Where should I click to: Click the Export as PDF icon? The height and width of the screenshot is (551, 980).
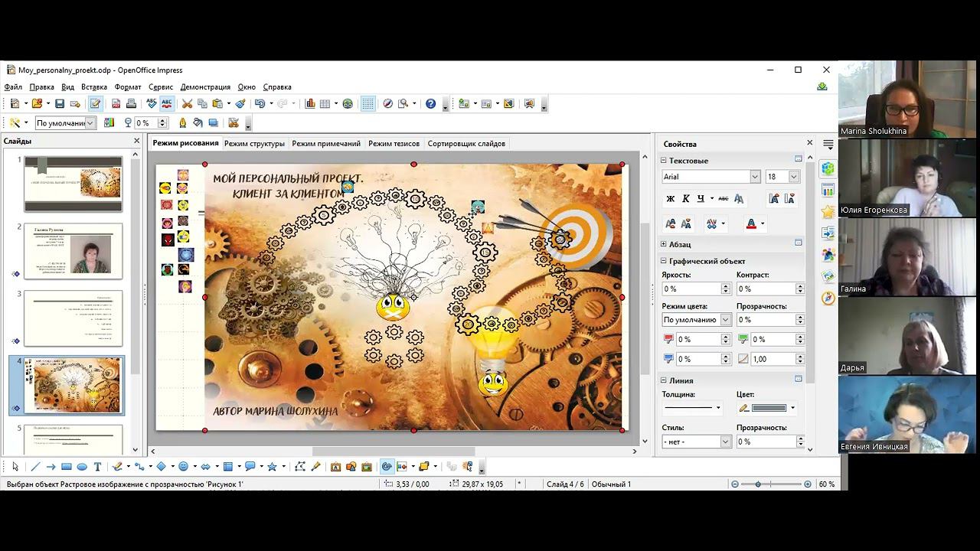[116, 104]
